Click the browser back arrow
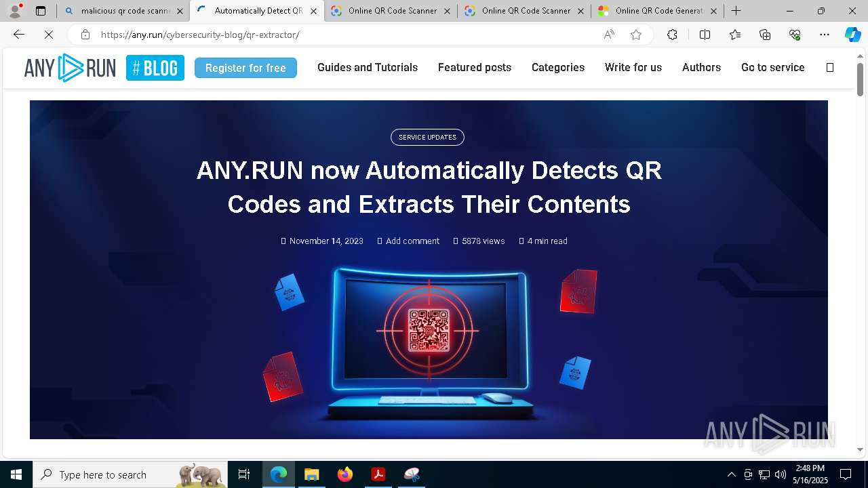The height and width of the screenshot is (488, 868). 19,35
